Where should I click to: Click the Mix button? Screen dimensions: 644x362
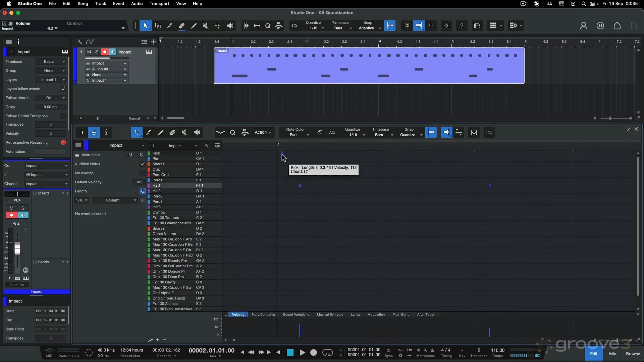tap(612, 354)
